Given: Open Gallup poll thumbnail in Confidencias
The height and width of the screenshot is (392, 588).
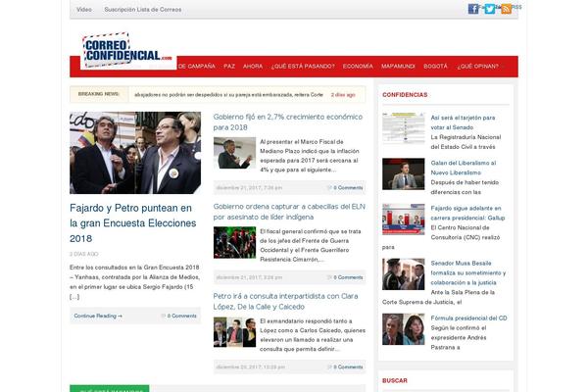Looking at the screenshot, I should pos(404,220).
